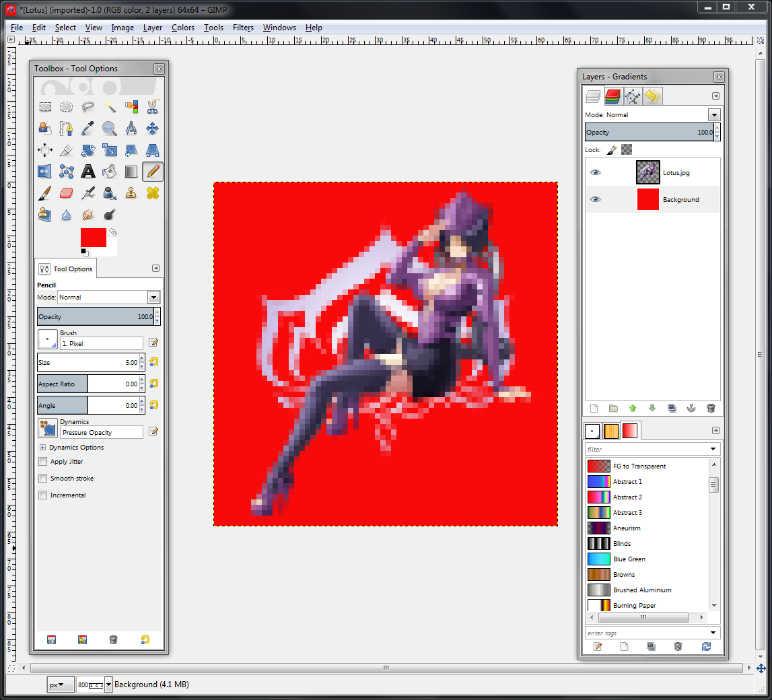The image size is (772, 700).
Task: Click the red foreground color swatch
Action: click(x=94, y=238)
